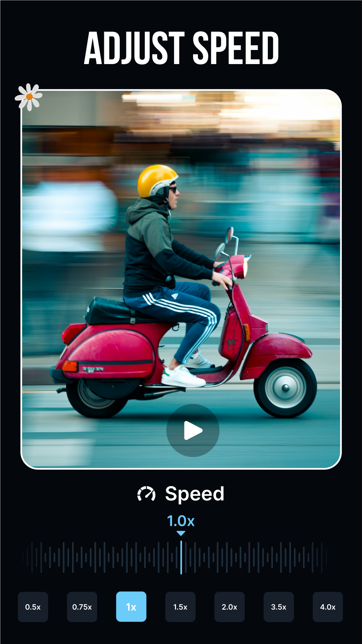Click the ADJUST SPEED heading
The width and height of the screenshot is (362, 644).
click(x=181, y=48)
